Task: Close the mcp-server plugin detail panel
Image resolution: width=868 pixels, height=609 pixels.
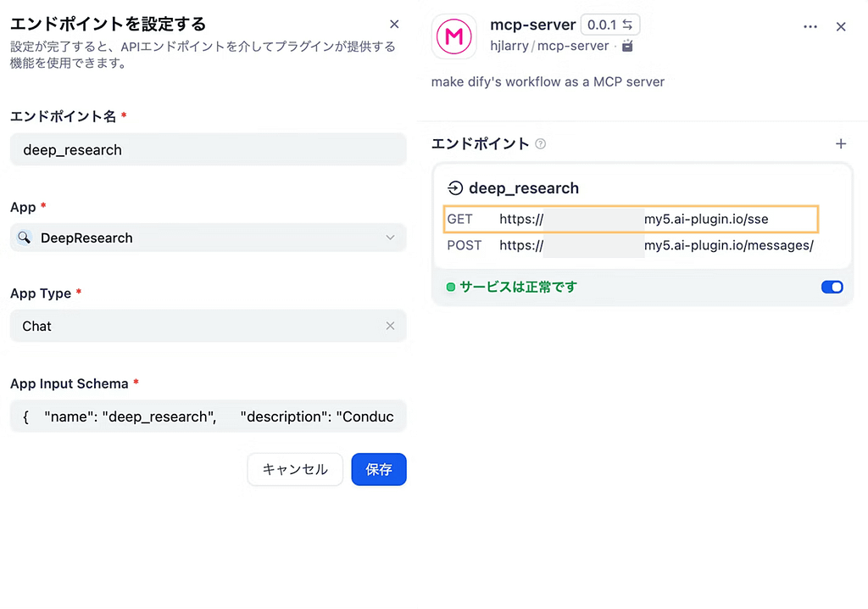Action: click(841, 27)
